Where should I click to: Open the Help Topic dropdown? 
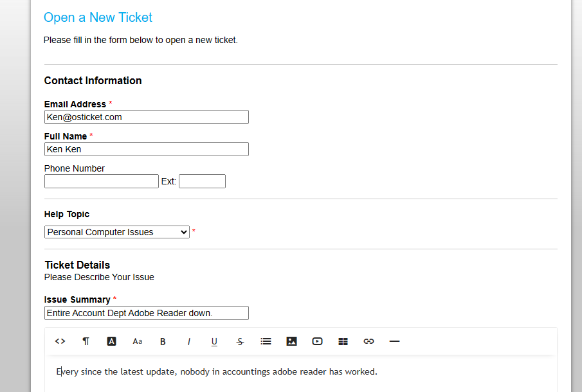(x=116, y=232)
